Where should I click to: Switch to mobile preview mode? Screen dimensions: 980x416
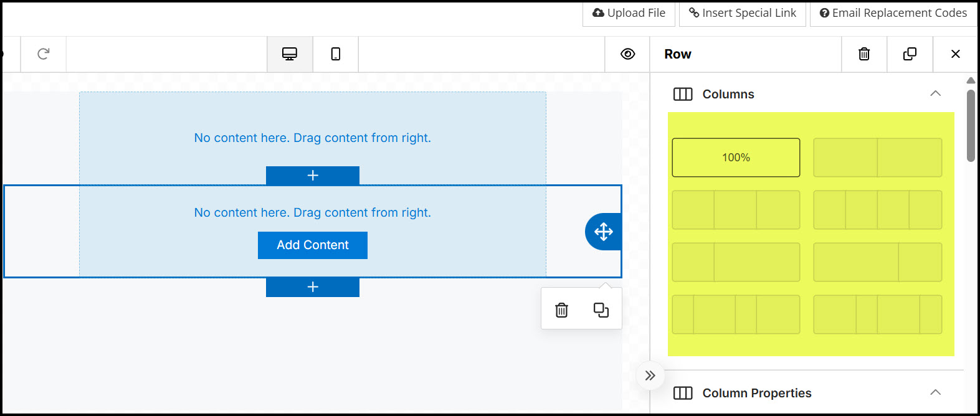click(336, 54)
